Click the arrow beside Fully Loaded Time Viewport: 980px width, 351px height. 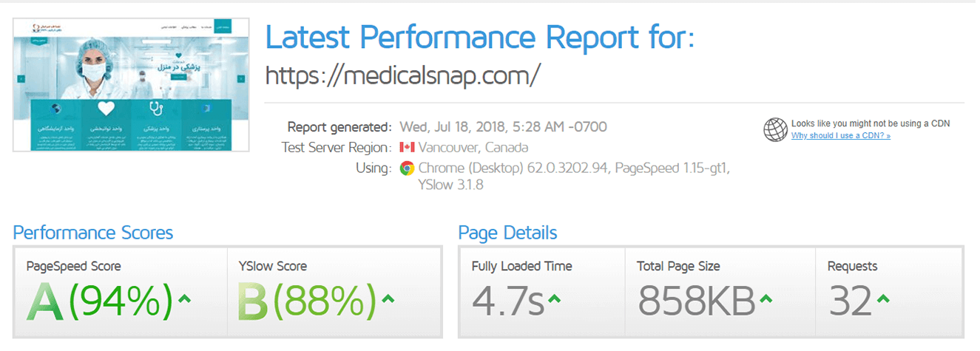coord(554,299)
